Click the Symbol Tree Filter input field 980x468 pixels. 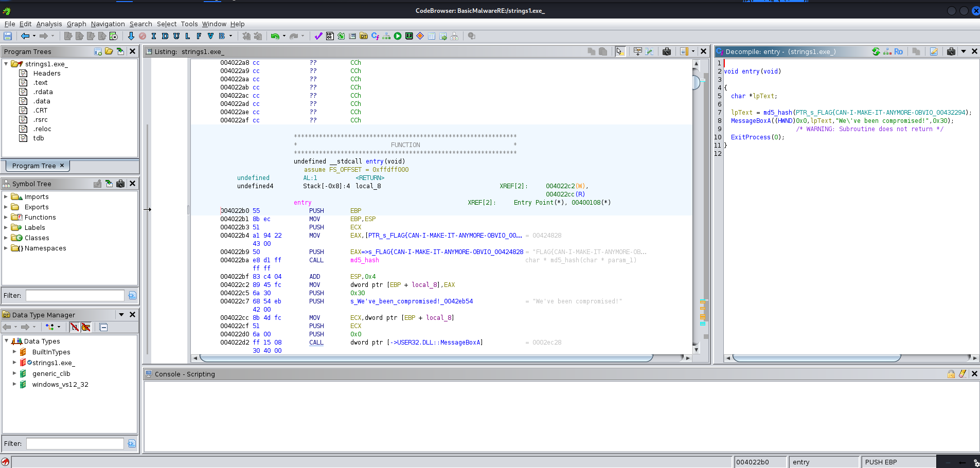point(75,295)
